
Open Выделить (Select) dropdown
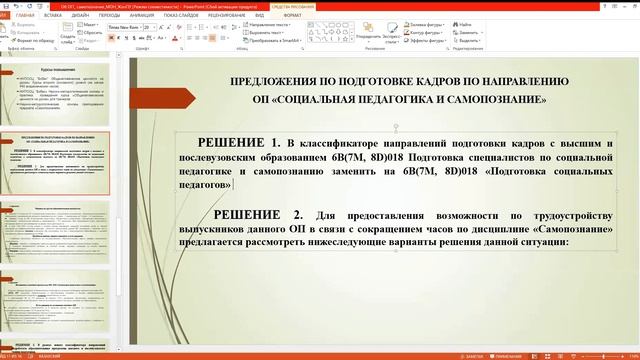[467, 40]
